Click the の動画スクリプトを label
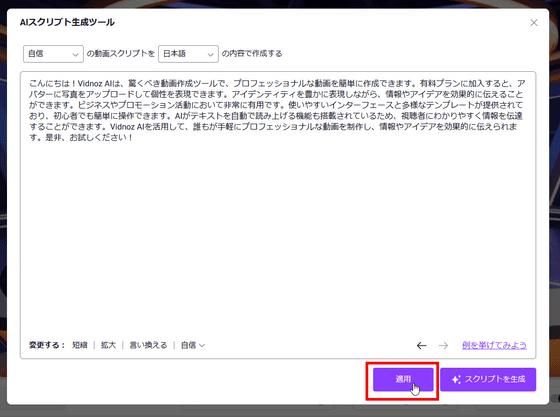This screenshot has width=560, height=417. point(121,54)
